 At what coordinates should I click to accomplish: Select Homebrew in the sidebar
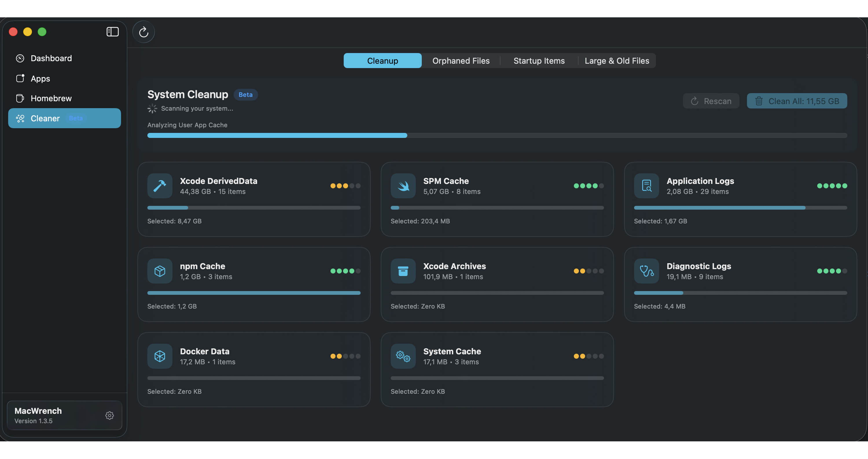[64, 98]
